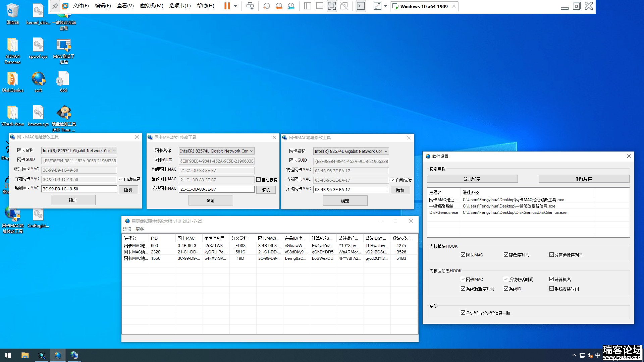Toggle the thumbnail bar view icon
Screen dimensions: 644x362
pyautogui.click(x=320, y=6)
